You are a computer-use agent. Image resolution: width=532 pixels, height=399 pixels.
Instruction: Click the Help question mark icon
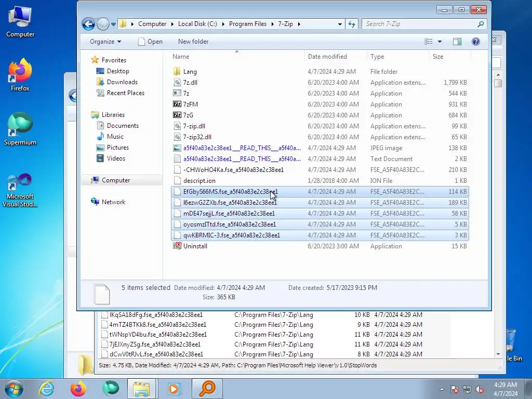click(476, 42)
